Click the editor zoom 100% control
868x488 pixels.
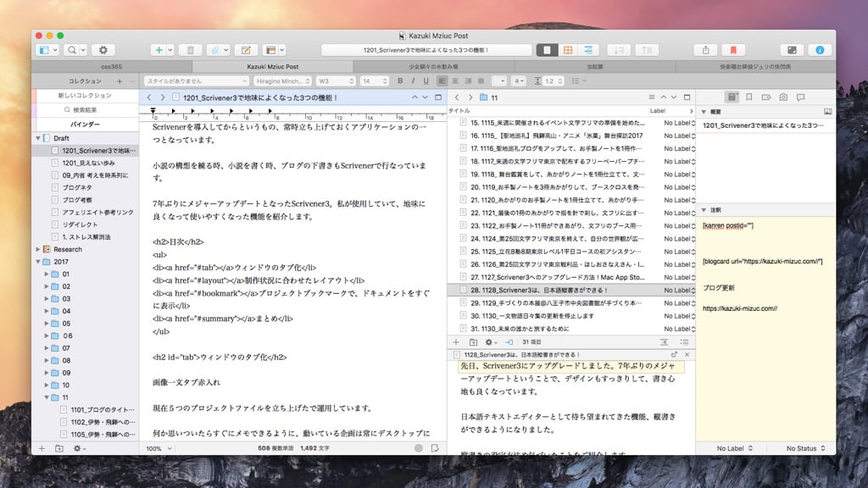tap(159, 448)
